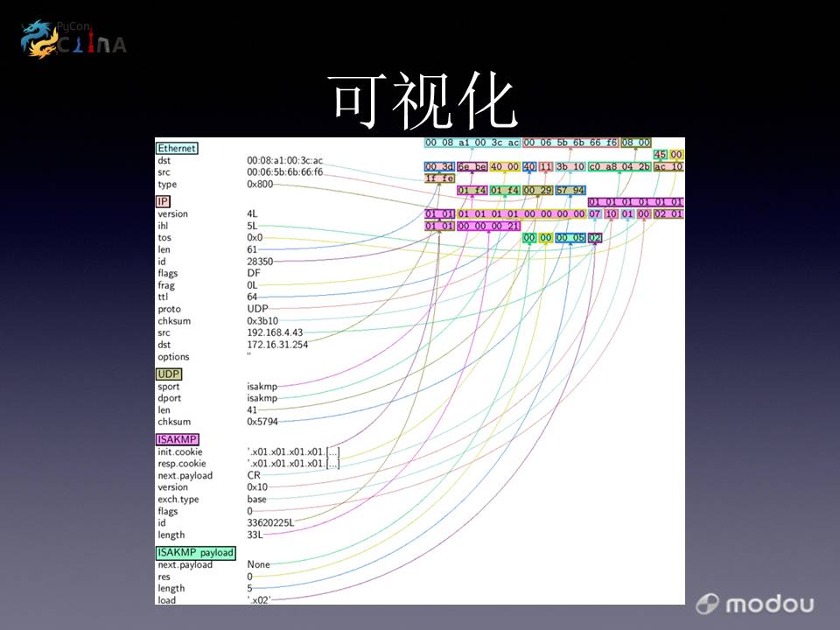Click the IP layer header label

point(163,201)
